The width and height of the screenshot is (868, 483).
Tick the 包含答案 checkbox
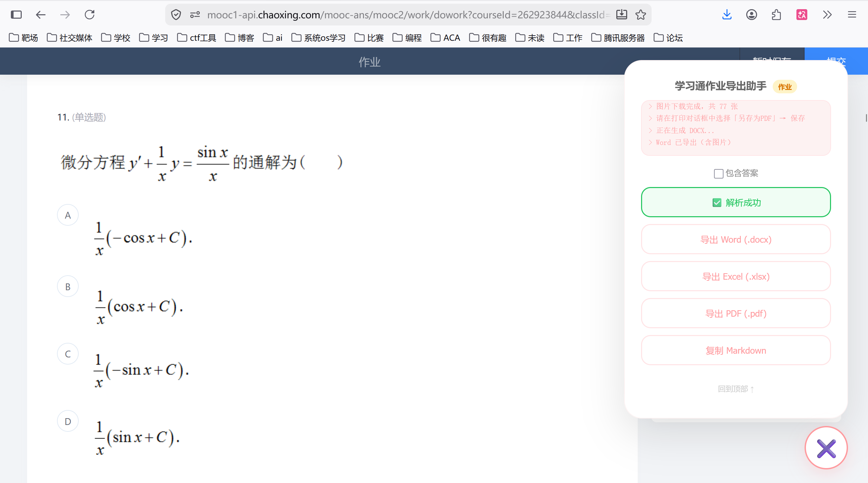click(718, 173)
